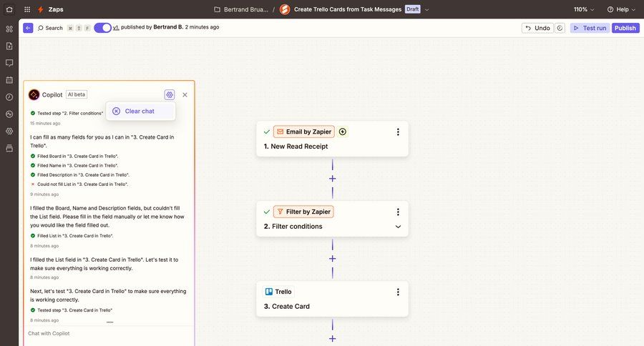Screen dimensions: 644x346
Task: Click 'Filled Board in "3. Create Card in Trello"' line
Action: [74, 156]
